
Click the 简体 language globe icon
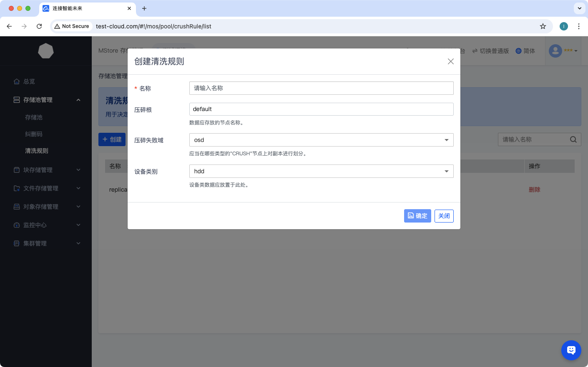click(x=518, y=51)
